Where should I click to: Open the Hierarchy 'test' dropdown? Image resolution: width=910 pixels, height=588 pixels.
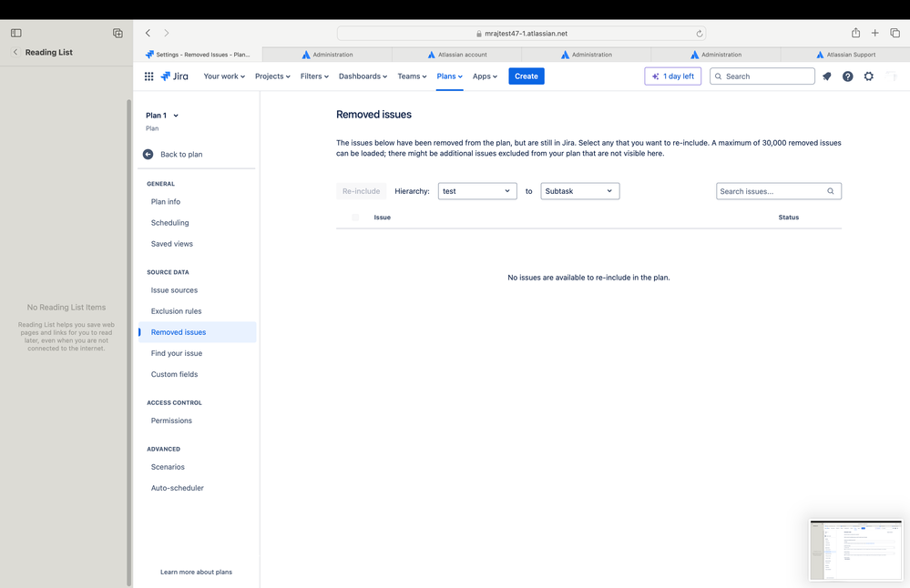click(x=476, y=191)
